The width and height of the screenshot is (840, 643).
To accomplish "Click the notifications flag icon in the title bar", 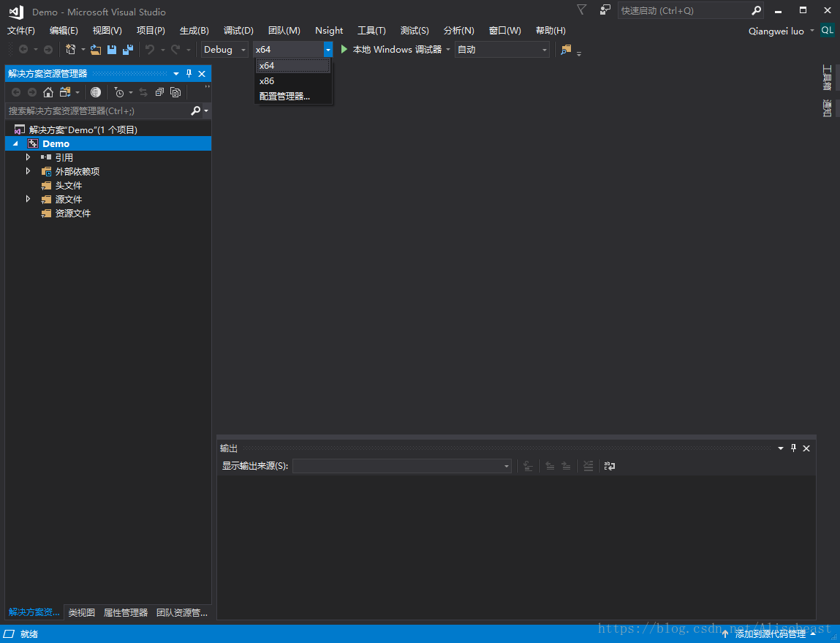I will point(581,10).
